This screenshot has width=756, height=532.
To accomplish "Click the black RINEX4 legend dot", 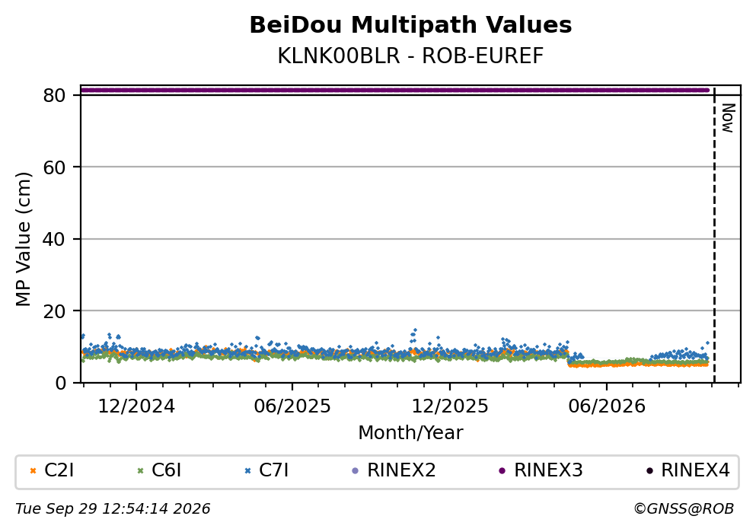I will [x=649, y=471].
